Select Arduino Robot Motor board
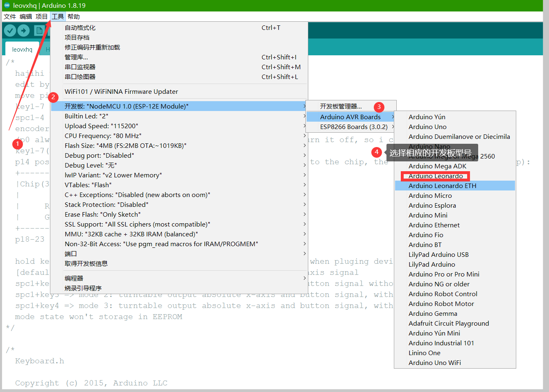The width and height of the screenshot is (549, 392). [x=455, y=304]
